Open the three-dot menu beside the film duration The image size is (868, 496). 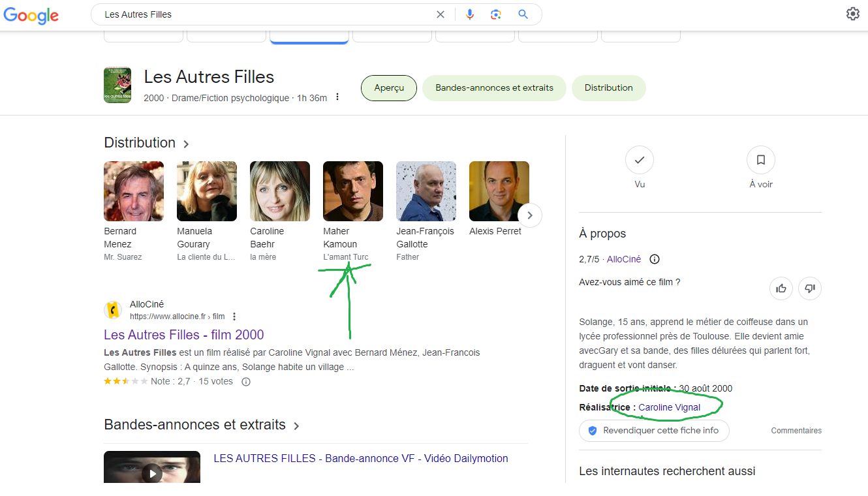[x=337, y=97]
